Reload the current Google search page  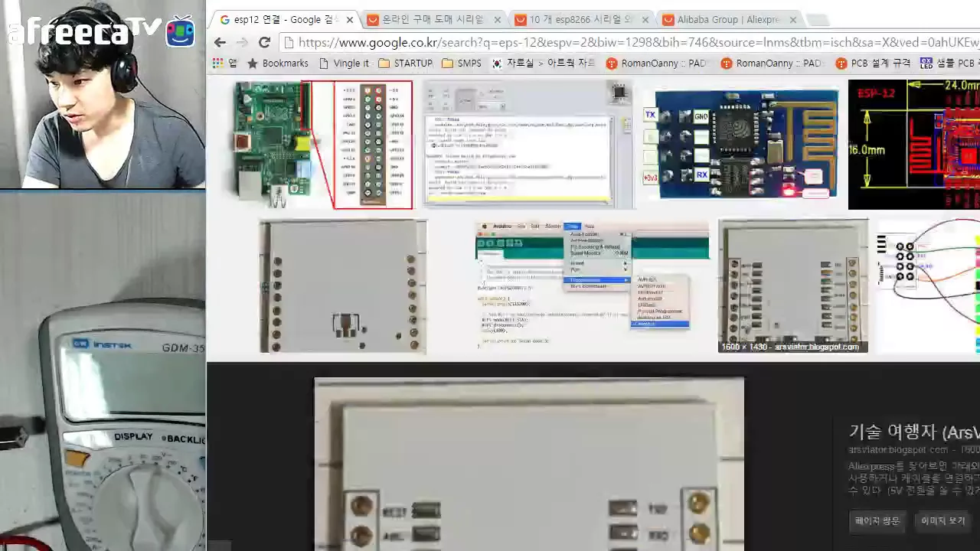(x=264, y=42)
